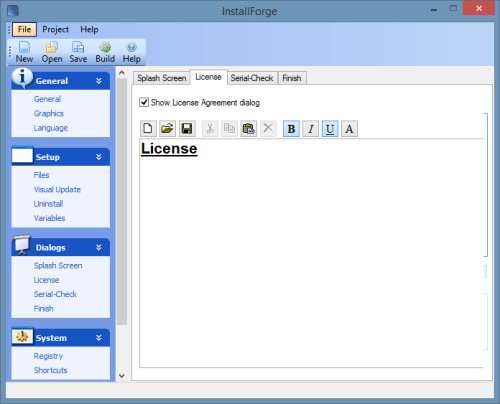500x404 pixels.
Task: Click the Dialogs section projector screen icon
Action: pyautogui.click(x=22, y=245)
